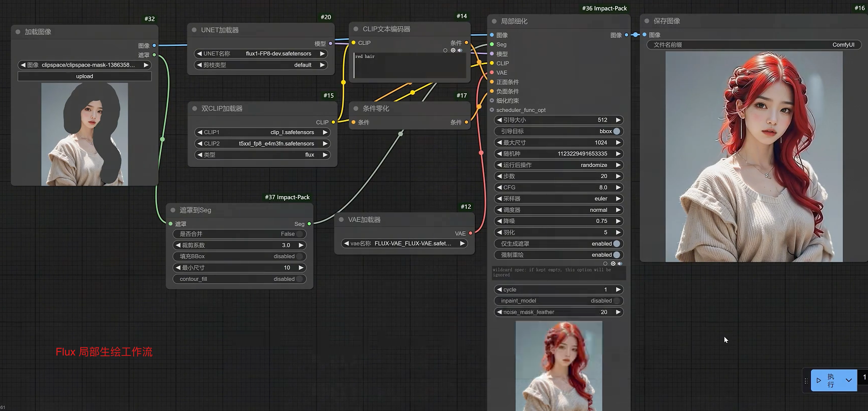Click the VAE output socket on VAE加载器
The image size is (868, 411).
[x=470, y=233]
